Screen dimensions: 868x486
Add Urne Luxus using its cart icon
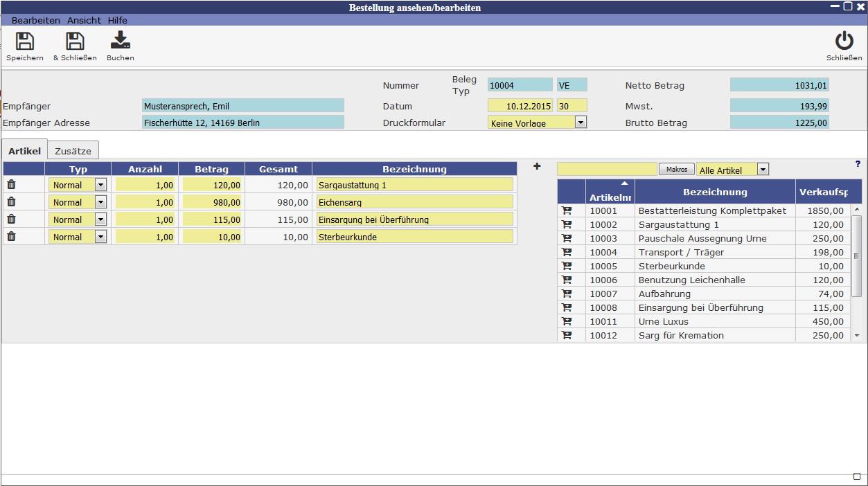tap(567, 321)
